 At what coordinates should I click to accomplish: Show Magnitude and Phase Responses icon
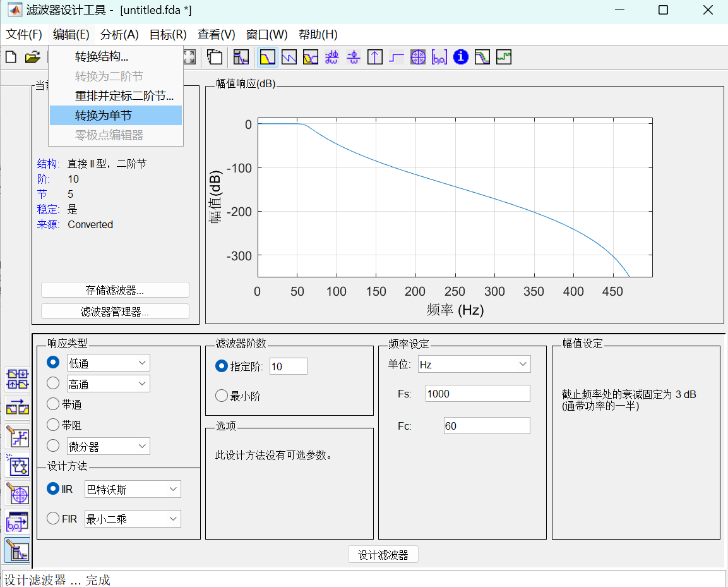[x=311, y=57]
